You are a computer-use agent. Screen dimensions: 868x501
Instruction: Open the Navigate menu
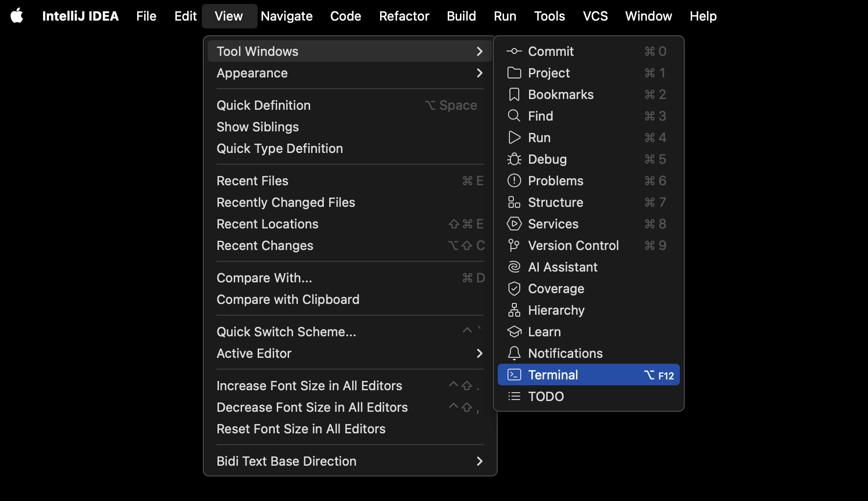click(287, 16)
